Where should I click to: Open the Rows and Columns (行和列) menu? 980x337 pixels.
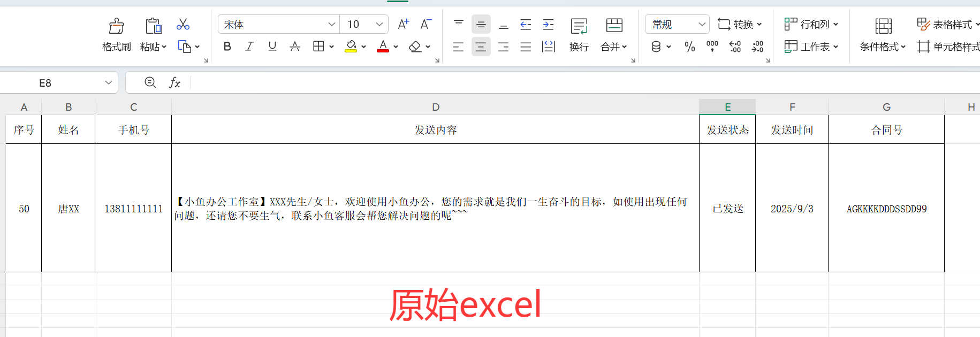(x=811, y=24)
